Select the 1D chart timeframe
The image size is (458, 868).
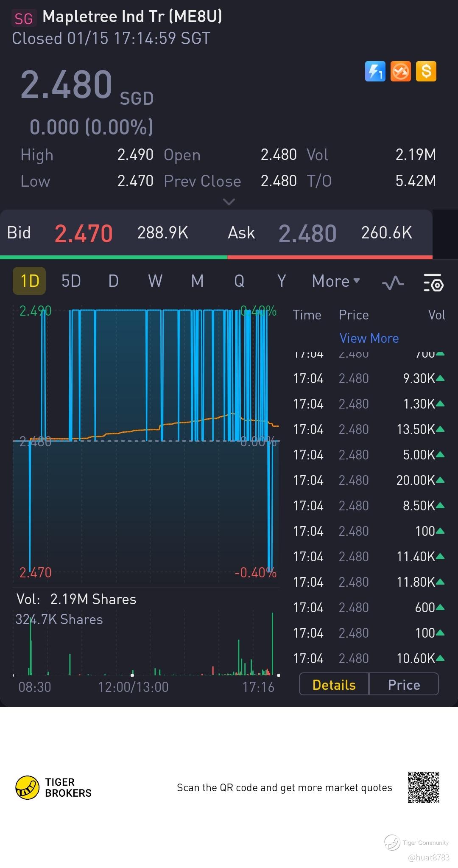(29, 281)
